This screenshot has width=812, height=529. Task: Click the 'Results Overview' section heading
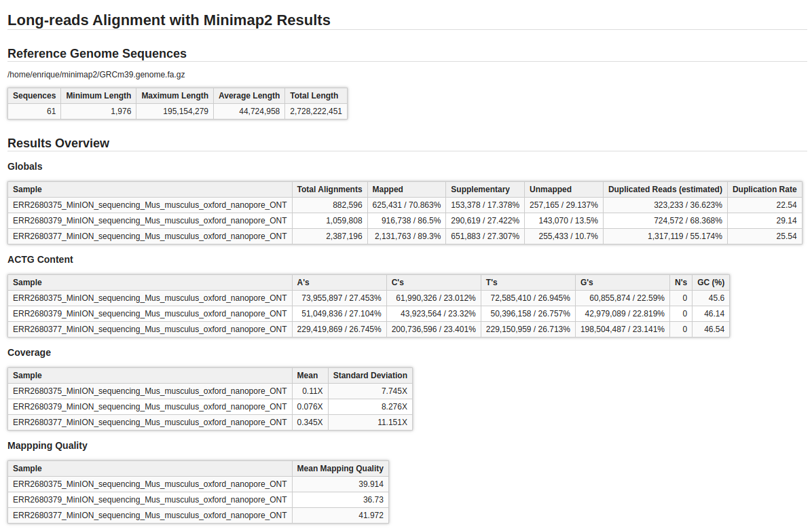[58, 143]
